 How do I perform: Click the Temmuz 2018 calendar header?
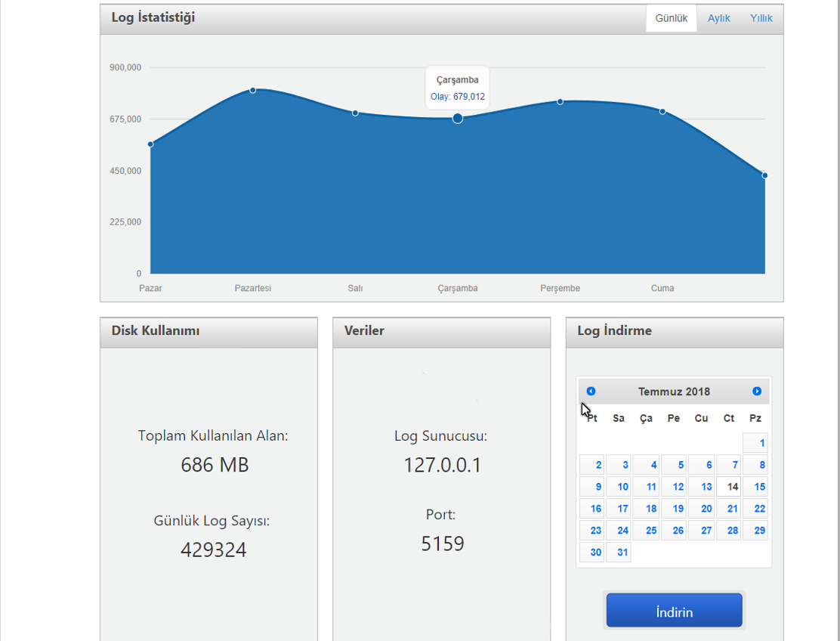point(674,392)
